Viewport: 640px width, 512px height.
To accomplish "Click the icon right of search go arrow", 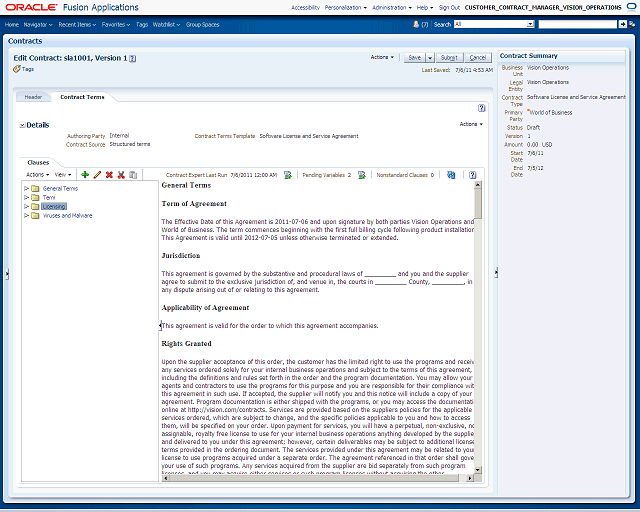I will coord(632,24).
